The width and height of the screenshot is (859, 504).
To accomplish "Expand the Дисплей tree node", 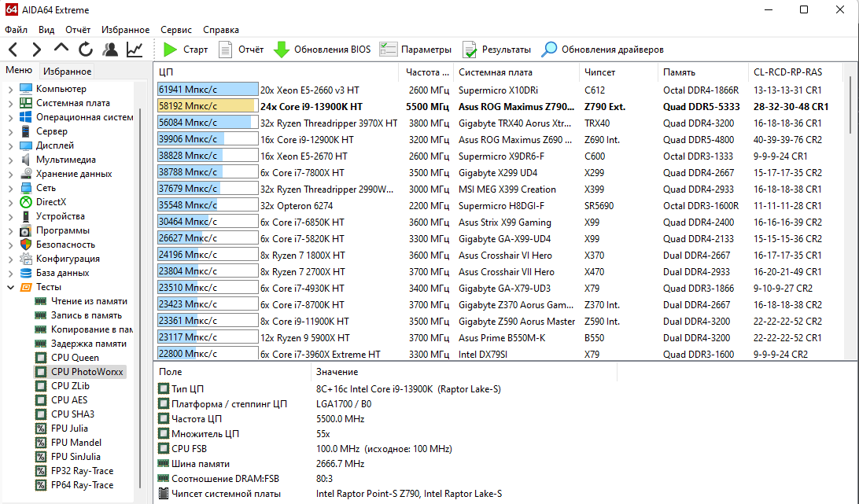I will tap(10, 145).
